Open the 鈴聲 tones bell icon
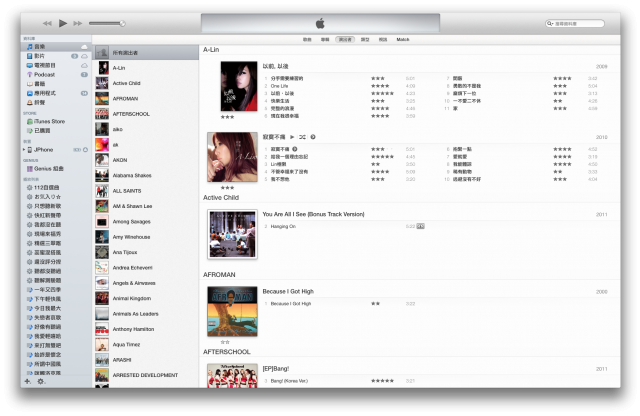The width and height of the screenshot is (640, 416). (x=29, y=102)
